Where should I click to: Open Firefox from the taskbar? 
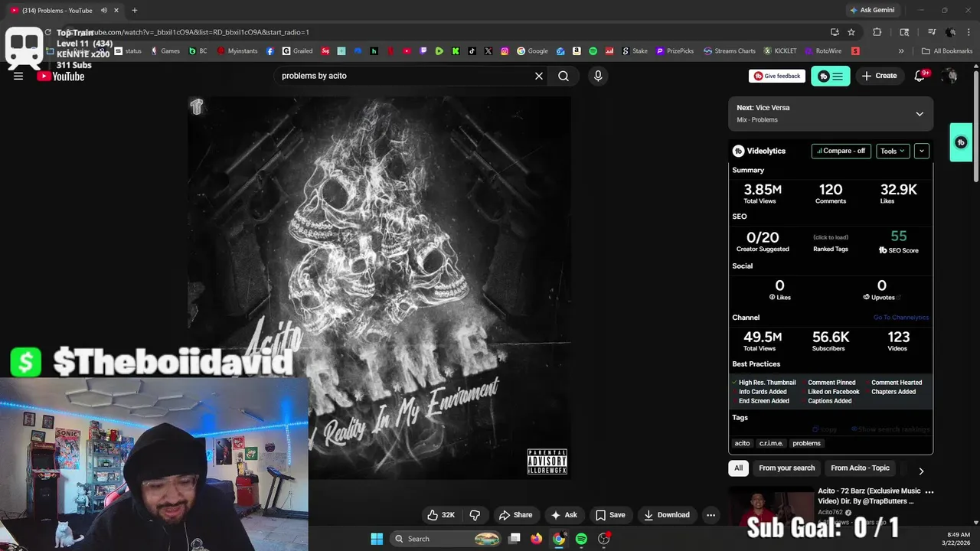tap(536, 539)
